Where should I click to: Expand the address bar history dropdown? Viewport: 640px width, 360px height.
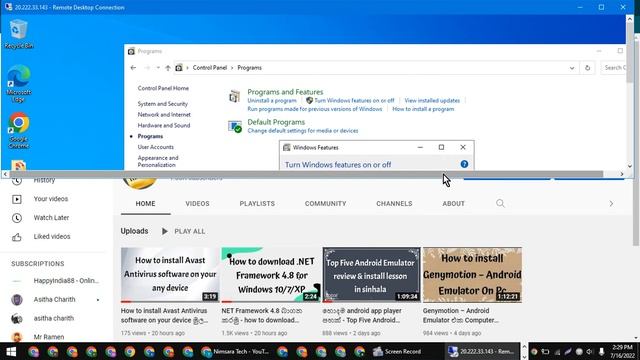click(x=572, y=68)
